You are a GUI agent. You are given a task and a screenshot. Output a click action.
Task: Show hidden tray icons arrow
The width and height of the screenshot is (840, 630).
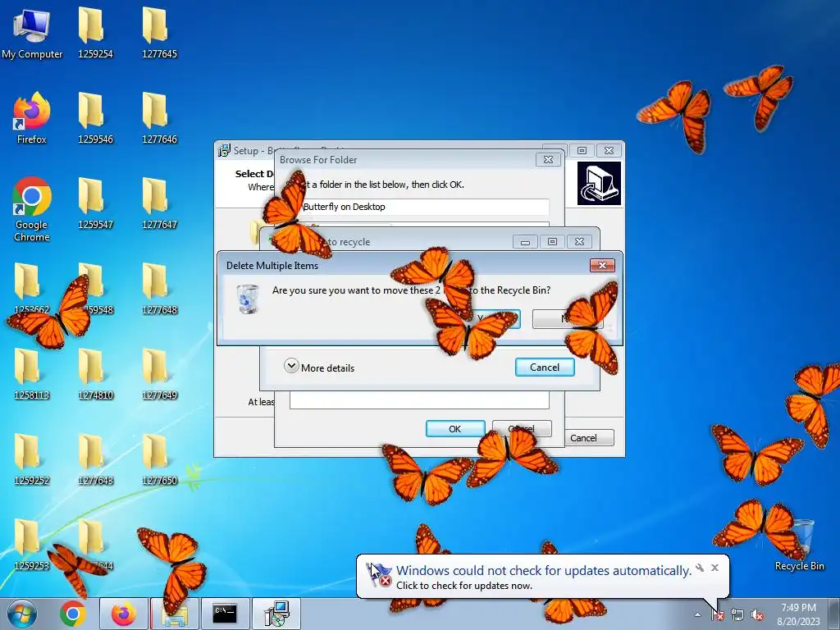coord(697,615)
